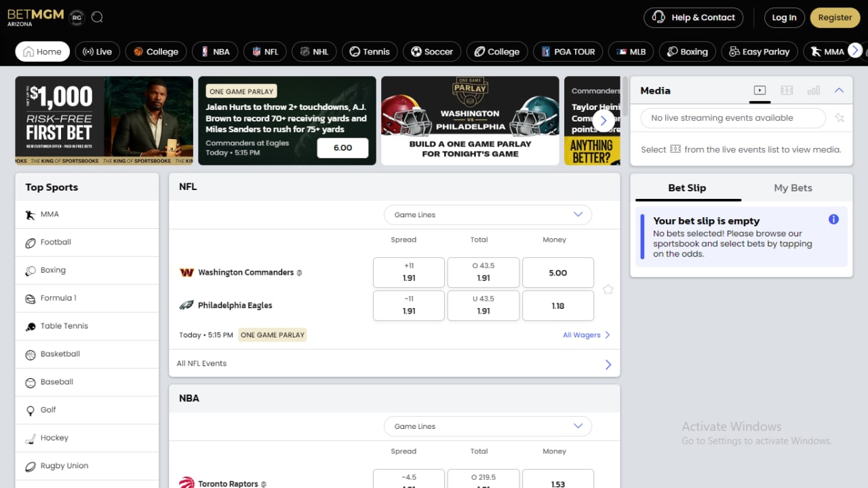Toggle the Media favorites star
868x488 pixels.
click(840, 118)
